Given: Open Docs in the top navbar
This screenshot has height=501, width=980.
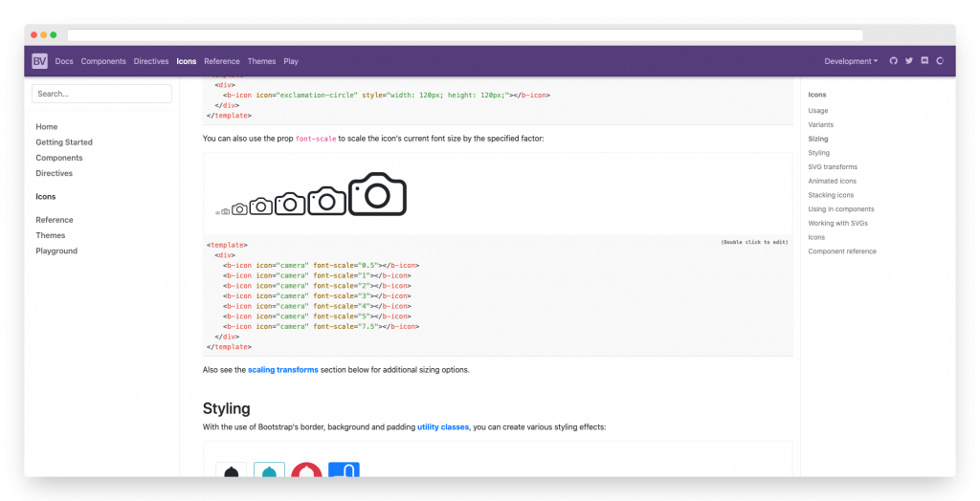Looking at the screenshot, I should pos(64,61).
